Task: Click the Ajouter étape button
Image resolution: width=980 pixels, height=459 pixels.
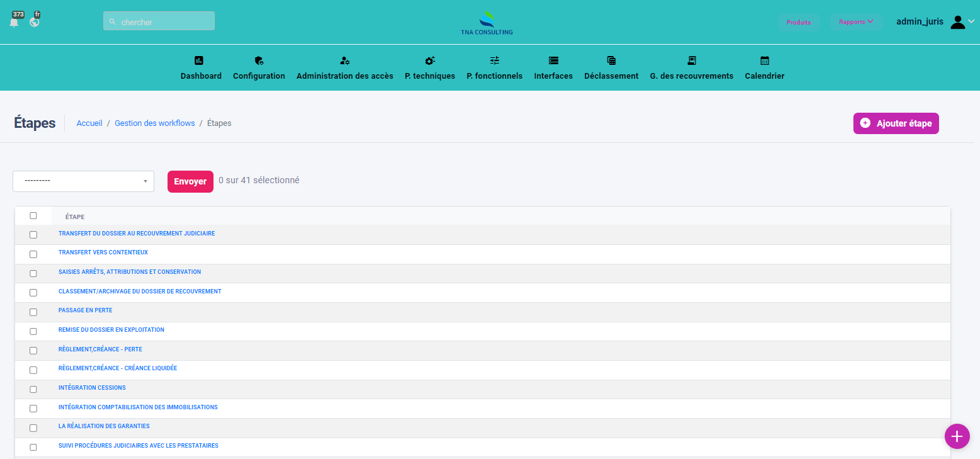Action: click(896, 123)
